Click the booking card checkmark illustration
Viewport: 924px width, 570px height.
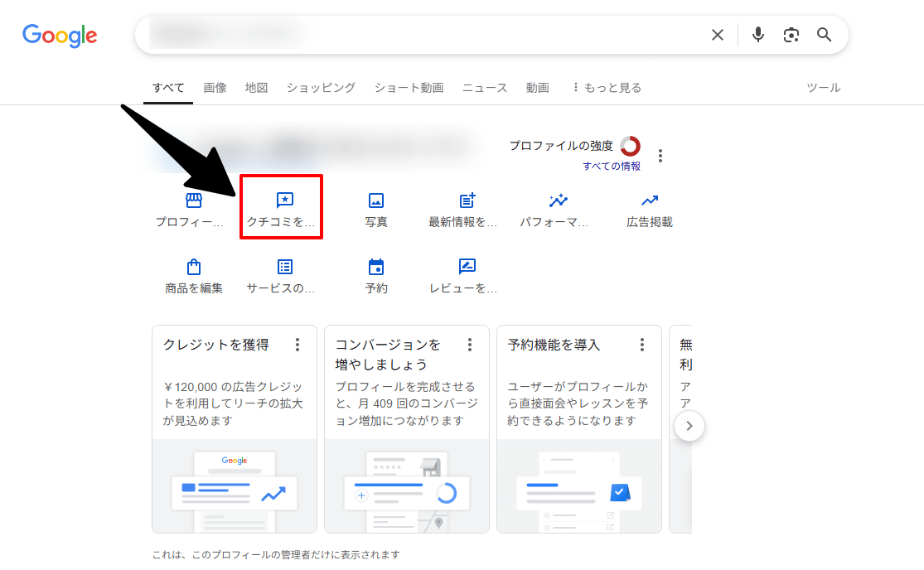579,486
